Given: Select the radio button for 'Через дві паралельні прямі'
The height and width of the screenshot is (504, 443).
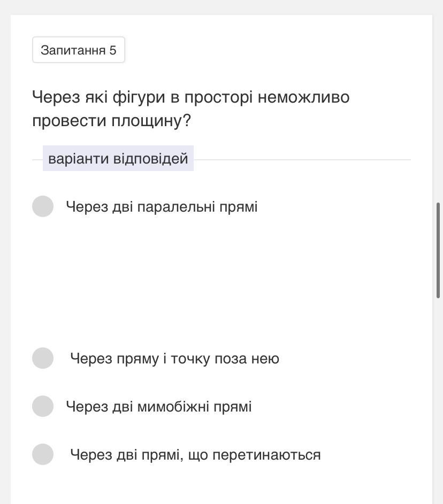Looking at the screenshot, I should pos(43,206).
